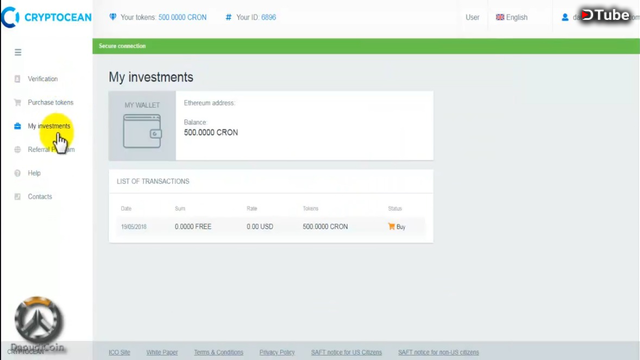Viewport: 640px width, 360px height.
Task: Click the My investments briefcase icon
Action: pyautogui.click(x=17, y=126)
